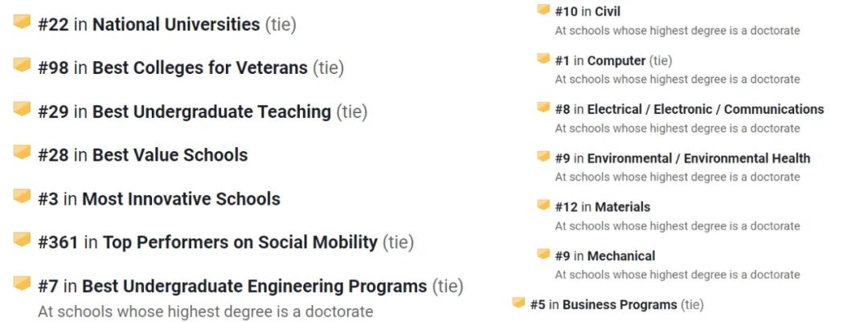Select the Most Innovative Schools link
868x322 pixels.
click(182, 198)
